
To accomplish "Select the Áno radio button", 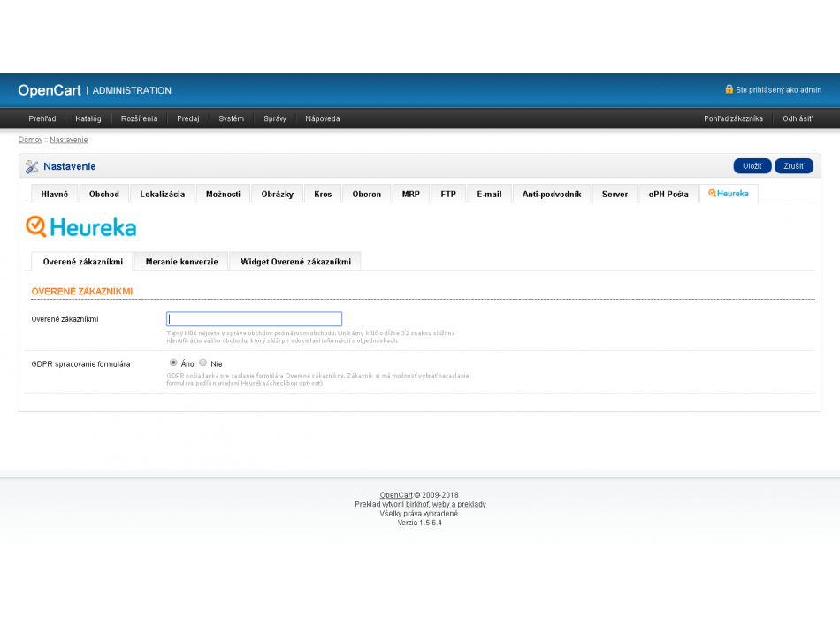I will coord(173,363).
